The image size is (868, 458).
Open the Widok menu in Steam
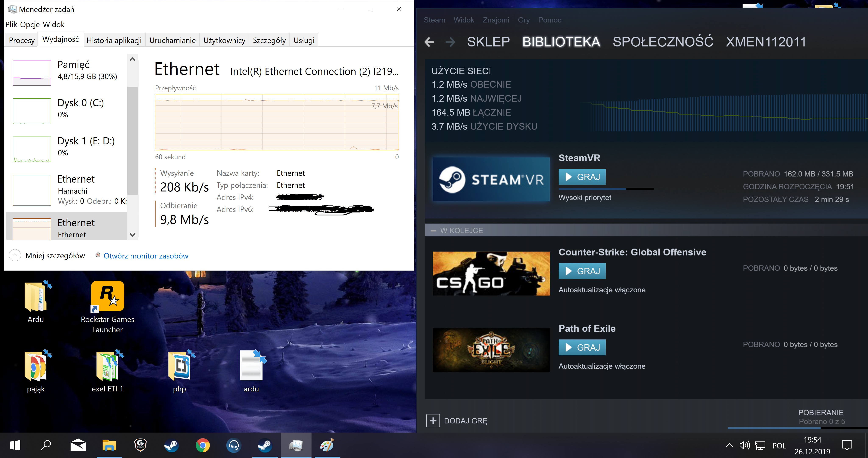(x=464, y=20)
